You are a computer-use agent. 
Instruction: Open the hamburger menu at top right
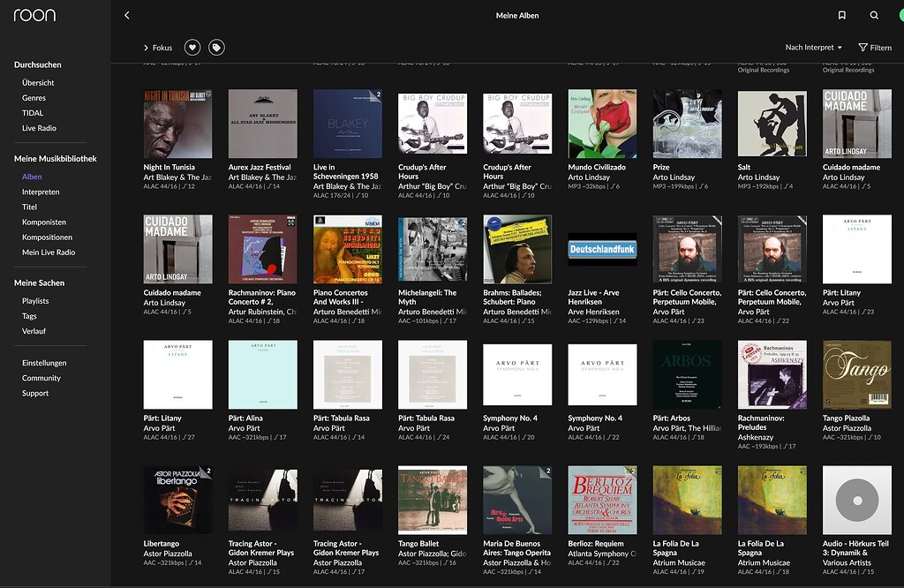coord(898,15)
